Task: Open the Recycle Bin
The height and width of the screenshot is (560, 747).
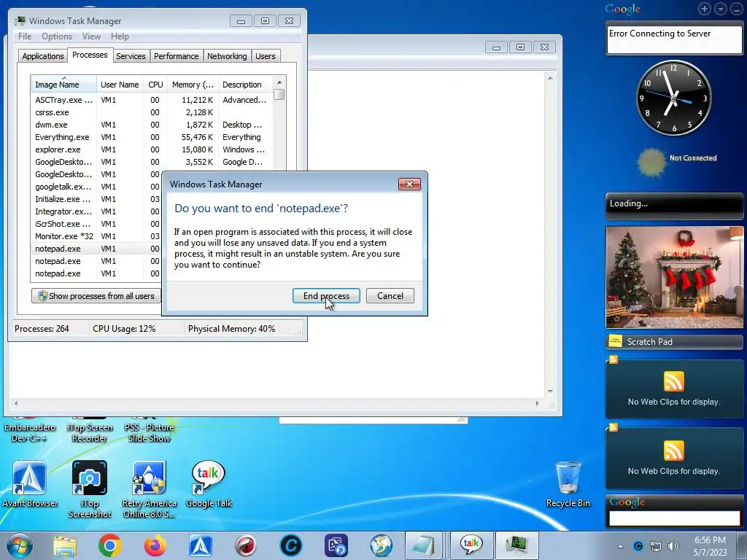Action: coord(568,484)
